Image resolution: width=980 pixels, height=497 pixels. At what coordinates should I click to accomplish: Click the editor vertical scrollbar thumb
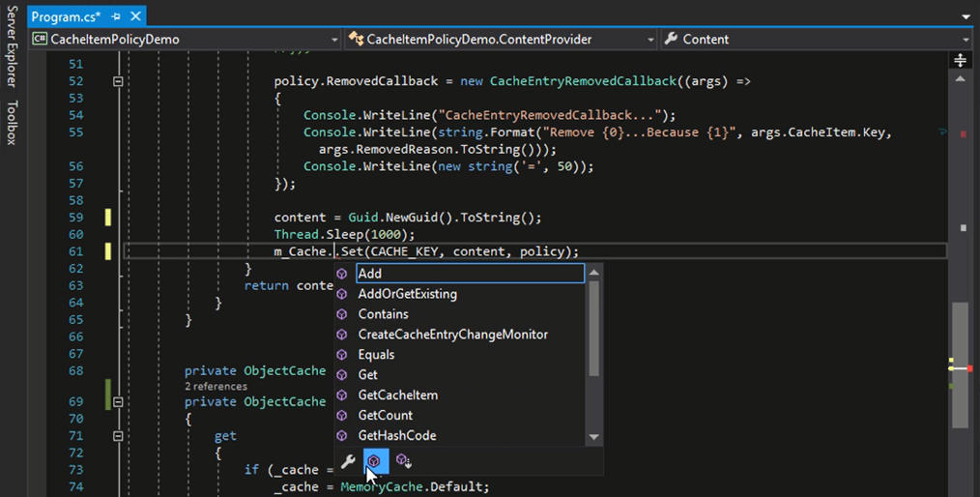[960, 365]
